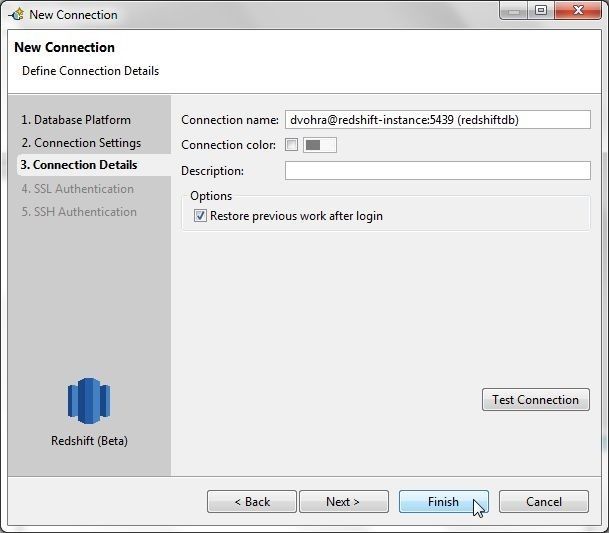Click the New Connection title bar icon
Image resolution: width=609 pixels, height=533 pixels.
pyautogui.click(x=17, y=15)
